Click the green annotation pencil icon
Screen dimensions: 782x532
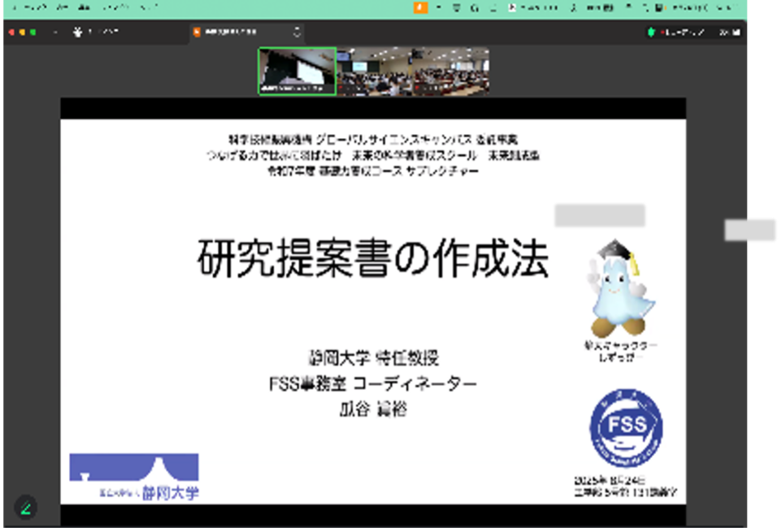pyautogui.click(x=25, y=508)
